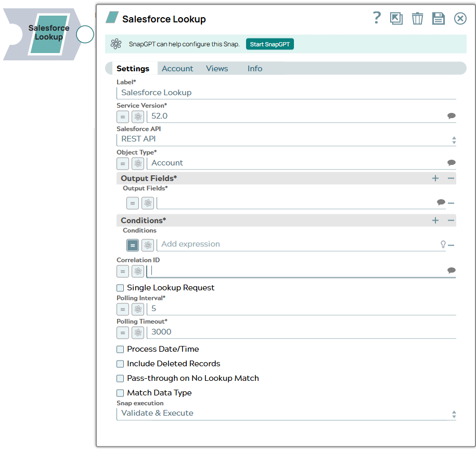Delete the Conditions row with minus
The image size is (476, 449).
(x=451, y=245)
